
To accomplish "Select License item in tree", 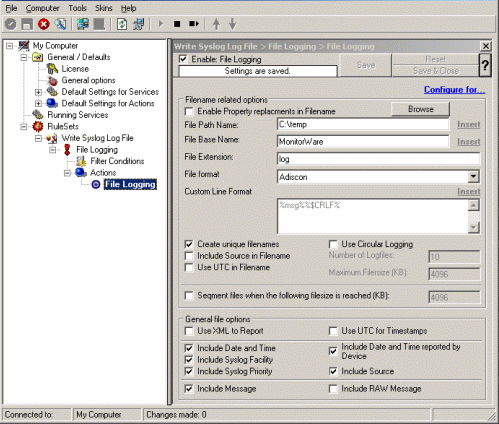I will pyautogui.click(x=75, y=69).
